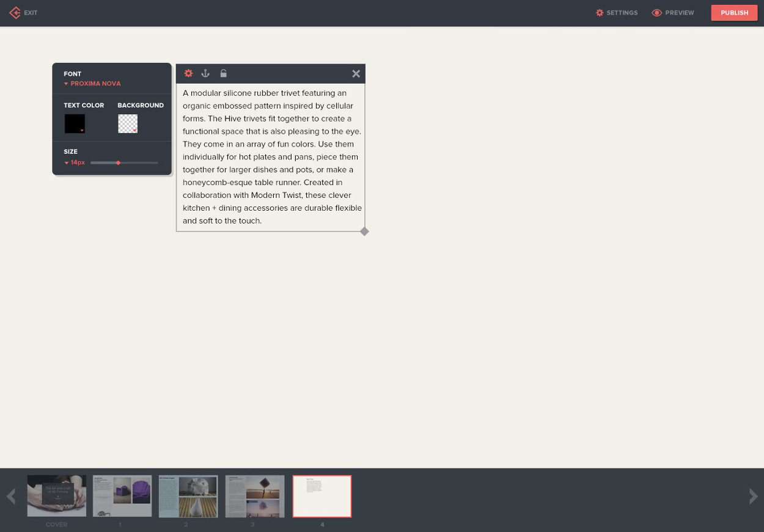Click the font size slider handle
This screenshot has height=532, width=764.
pos(119,162)
